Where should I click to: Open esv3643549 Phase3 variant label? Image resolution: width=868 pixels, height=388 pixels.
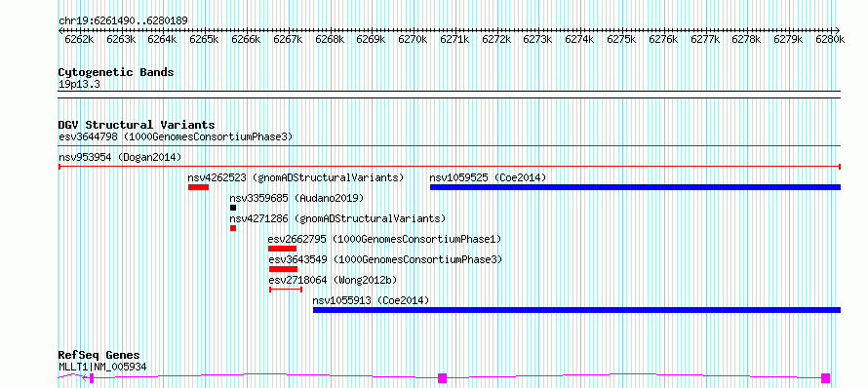(385, 259)
